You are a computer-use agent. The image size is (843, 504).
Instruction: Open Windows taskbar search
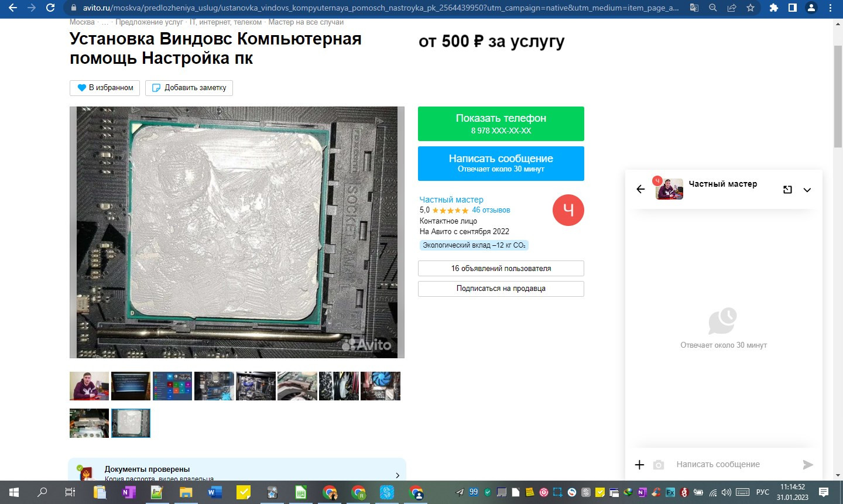coord(42,492)
